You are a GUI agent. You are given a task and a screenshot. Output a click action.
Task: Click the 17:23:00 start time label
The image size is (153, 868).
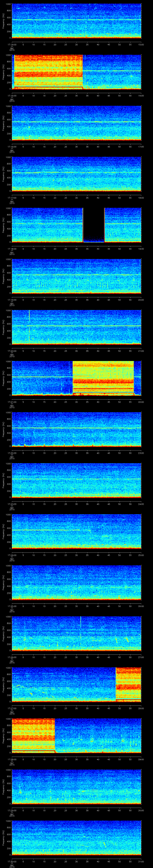coord(12,504)
